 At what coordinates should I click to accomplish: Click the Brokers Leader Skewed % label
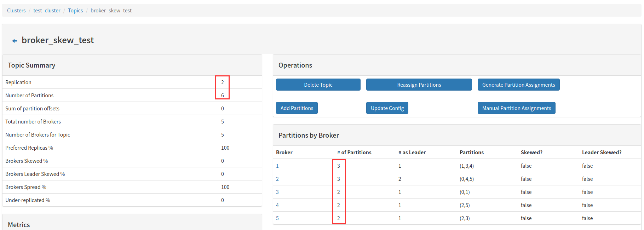[x=35, y=174]
